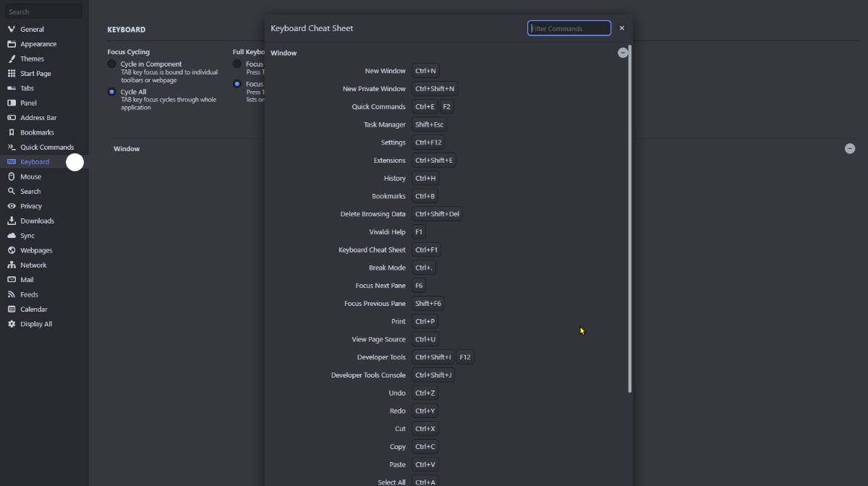Select the Tabs icon in sidebar

(12, 88)
